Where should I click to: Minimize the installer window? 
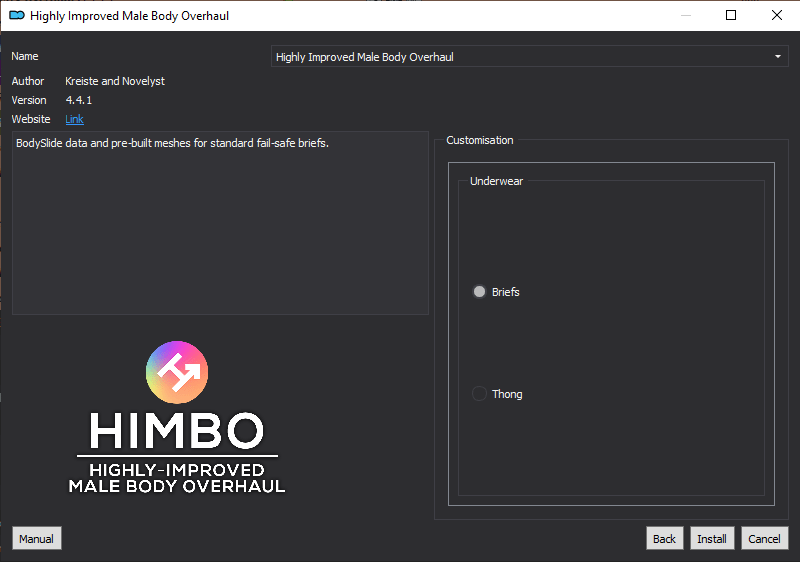(686, 15)
